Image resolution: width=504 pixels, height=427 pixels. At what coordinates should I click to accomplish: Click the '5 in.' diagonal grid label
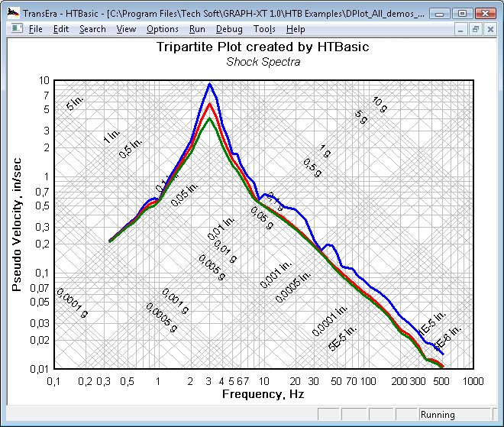coord(75,103)
